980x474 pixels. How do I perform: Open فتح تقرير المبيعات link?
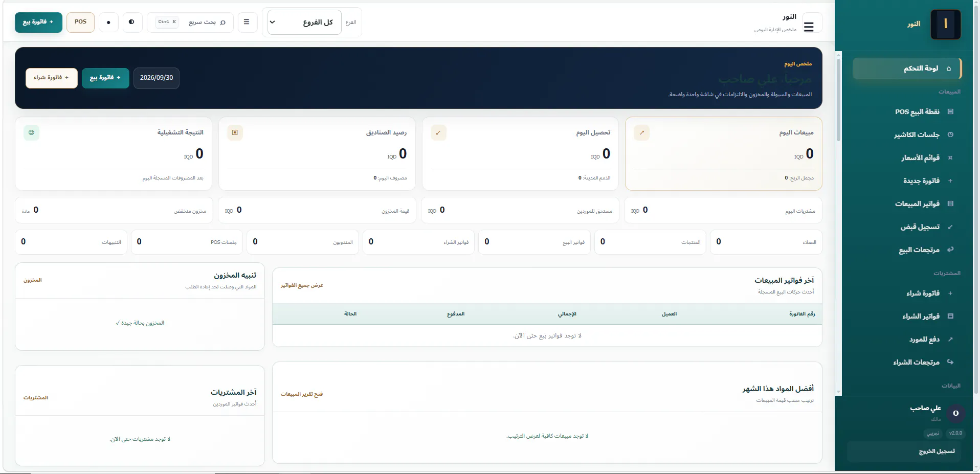pos(302,394)
